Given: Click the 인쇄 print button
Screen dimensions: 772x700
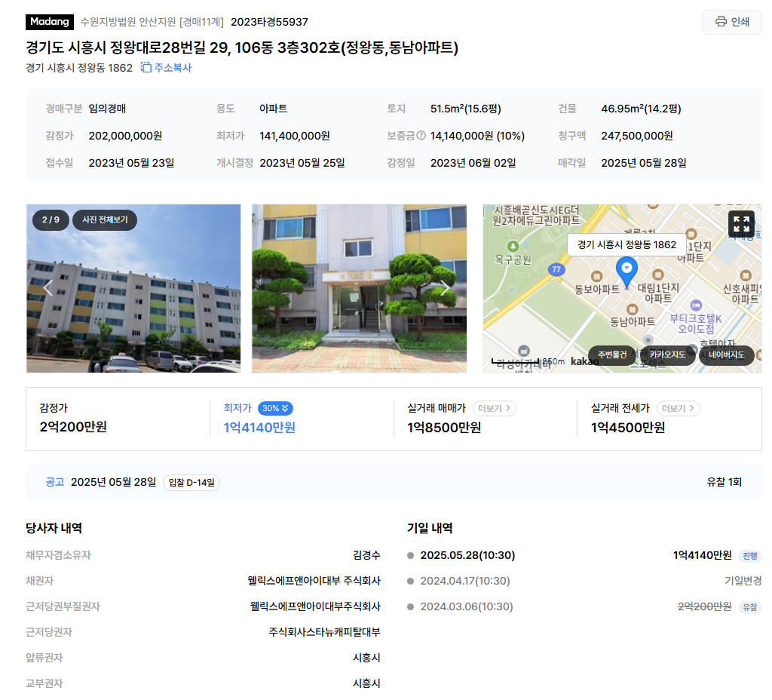Looking at the screenshot, I should (x=731, y=22).
